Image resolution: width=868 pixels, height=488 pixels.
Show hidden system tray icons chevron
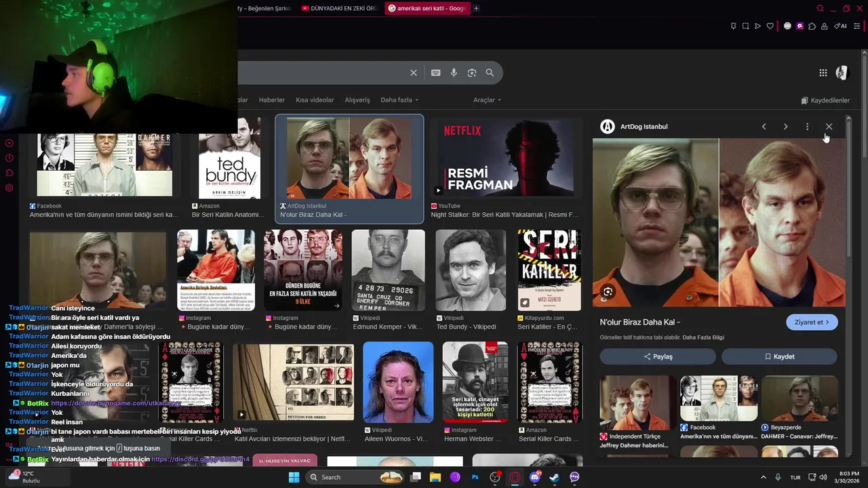coord(764,477)
